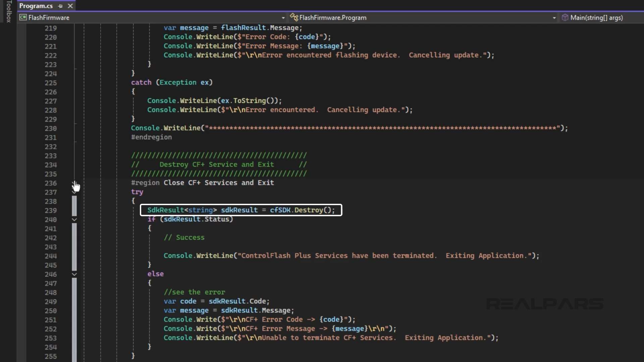Pin the Program.cs tab
Image resolution: width=644 pixels, height=362 pixels.
[x=60, y=6]
